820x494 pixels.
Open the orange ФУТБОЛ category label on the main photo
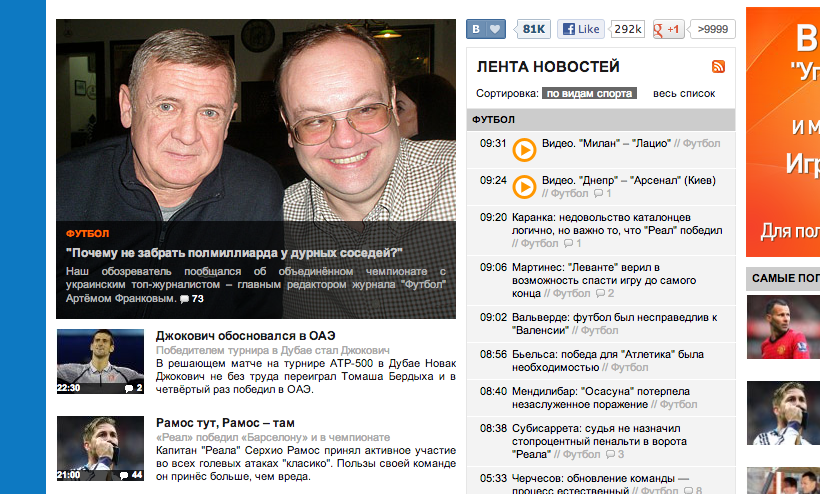coord(87,234)
